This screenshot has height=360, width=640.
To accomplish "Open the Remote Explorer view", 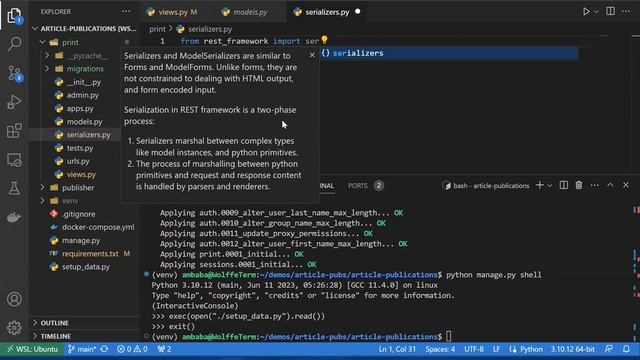I will [x=14, y=160].
